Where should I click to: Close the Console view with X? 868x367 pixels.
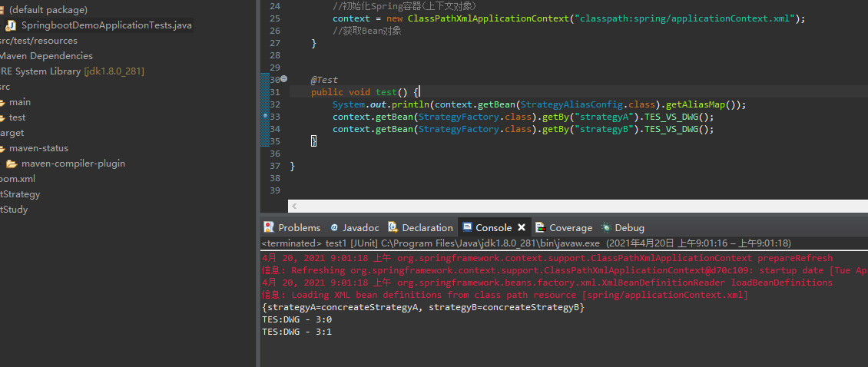(x=522, y=227)
